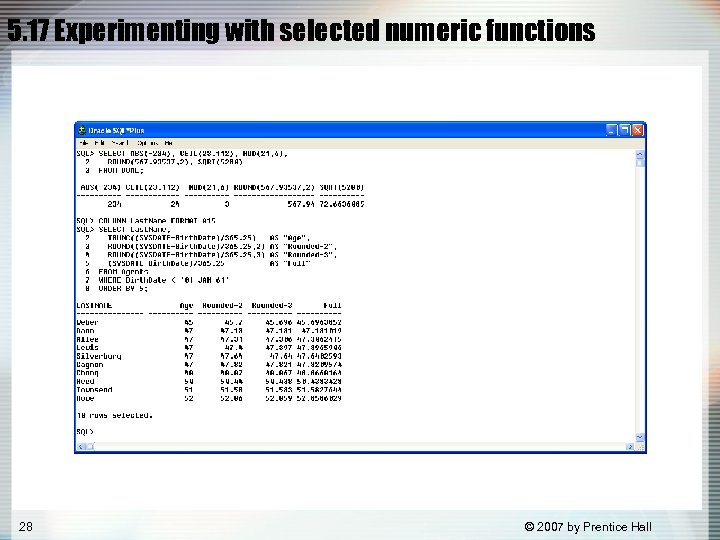The height and width of the screenshot is (540, 720).
Task: Click the "FROM DUAL;" query line
Action: click(114, 170)
